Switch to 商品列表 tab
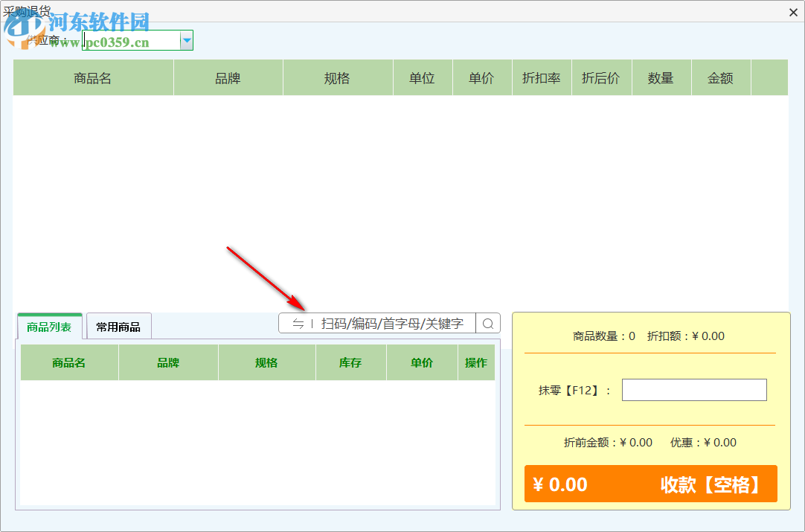The image size is (805, 532). click(x=49, y=327)
